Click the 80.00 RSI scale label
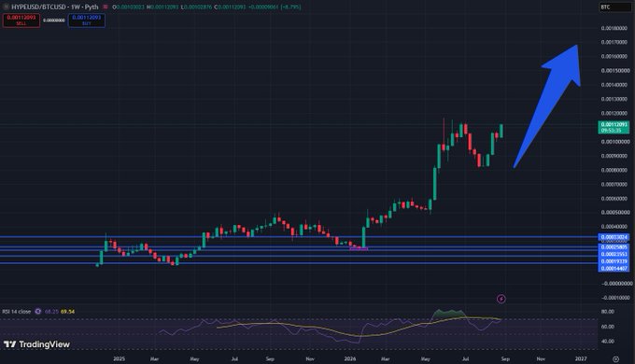 coord(608,312)
